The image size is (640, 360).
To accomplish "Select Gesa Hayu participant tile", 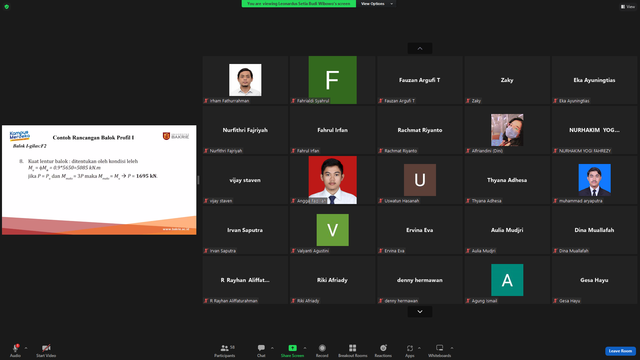I will pyautogui.click(x=594, y=280).
